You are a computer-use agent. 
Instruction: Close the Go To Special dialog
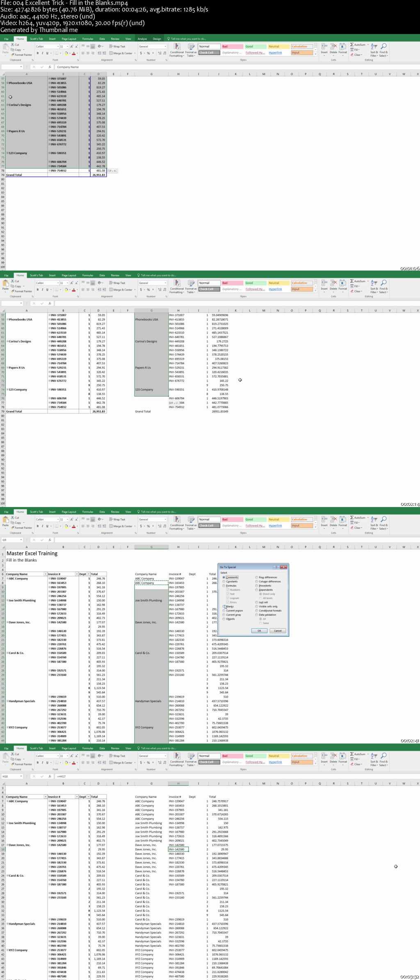click(283, 567)
